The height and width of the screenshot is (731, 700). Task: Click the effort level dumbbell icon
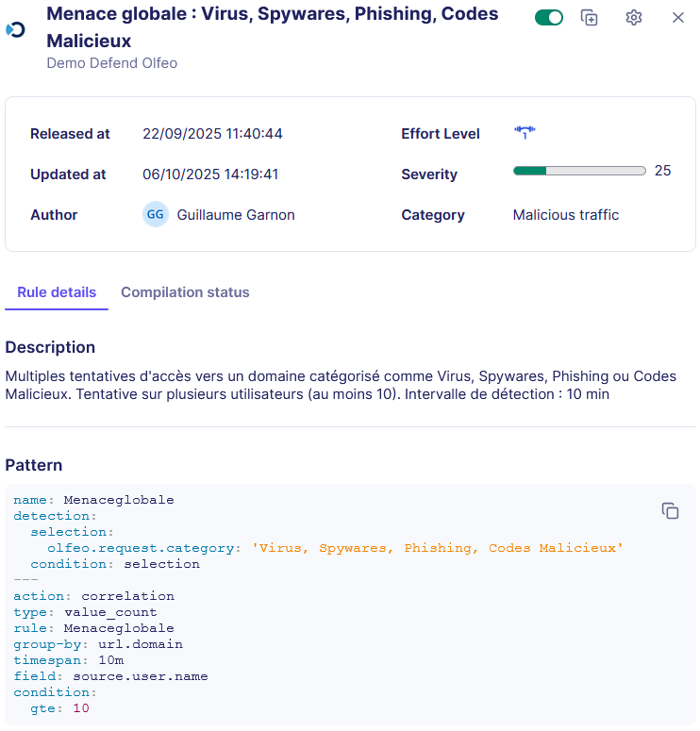525,133
